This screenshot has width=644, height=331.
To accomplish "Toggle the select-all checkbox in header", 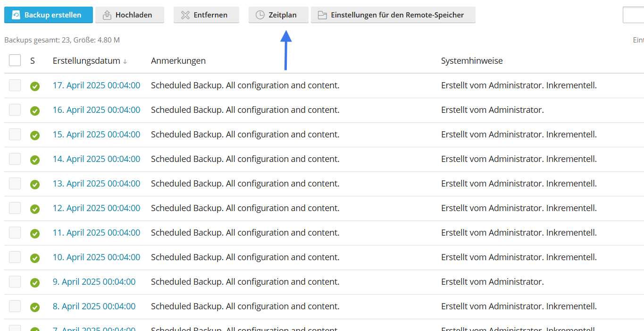I will point(15,60).
